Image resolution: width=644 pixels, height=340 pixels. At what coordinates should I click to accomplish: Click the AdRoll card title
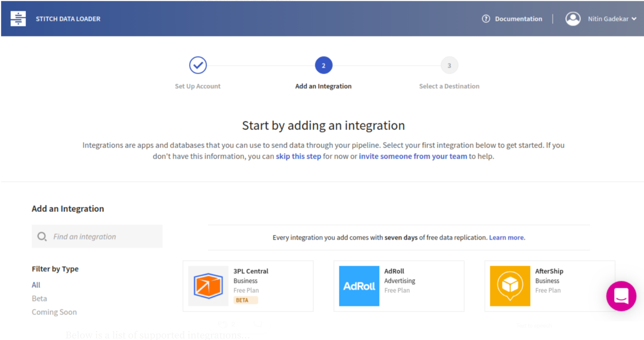pos(394,271)
